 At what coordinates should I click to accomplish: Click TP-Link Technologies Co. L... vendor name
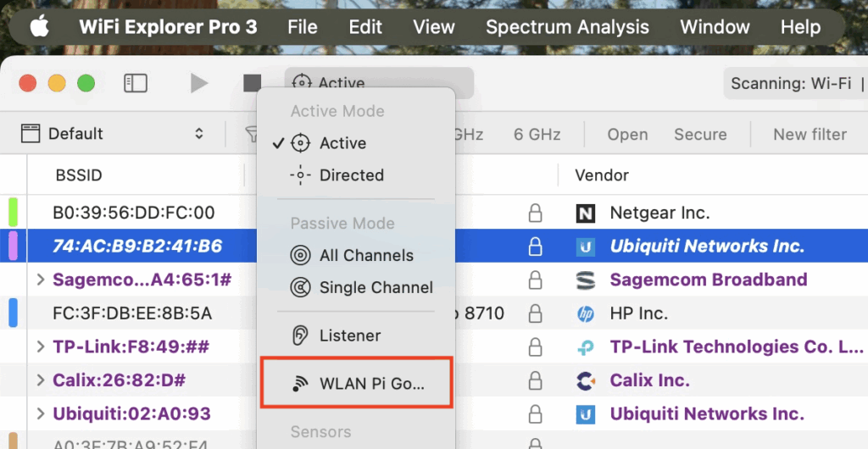coord(737,346)
